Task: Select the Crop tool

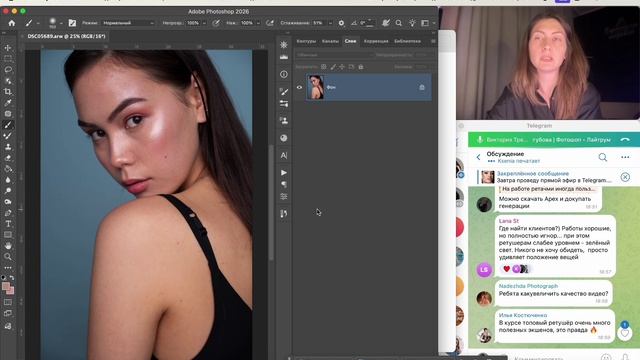Action: pyautogui.click(x=8, y=92)
